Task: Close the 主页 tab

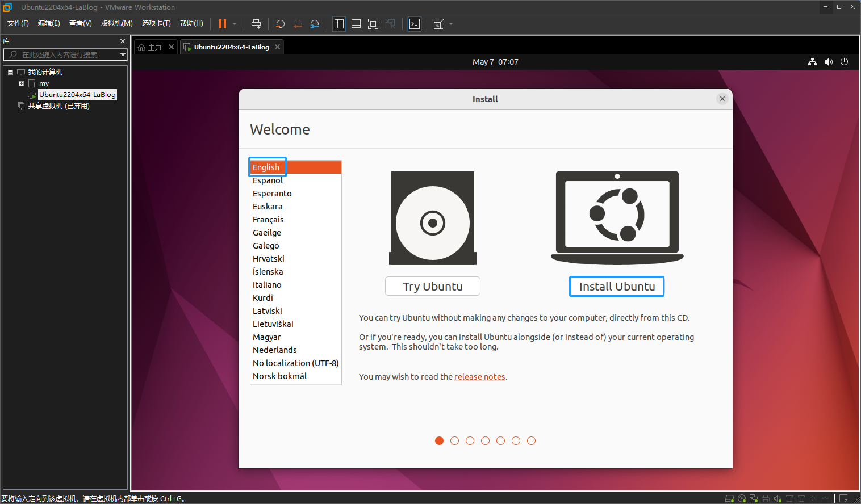Action: [171, 47]
